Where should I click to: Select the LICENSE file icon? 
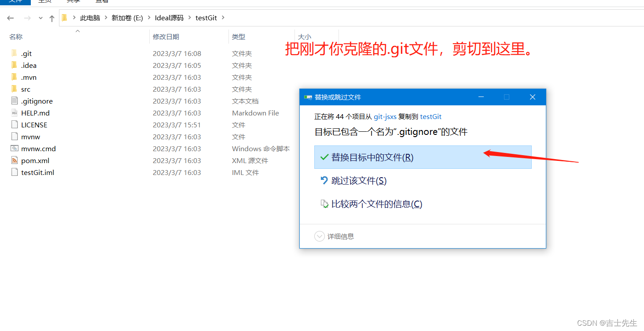click(14, 125)
